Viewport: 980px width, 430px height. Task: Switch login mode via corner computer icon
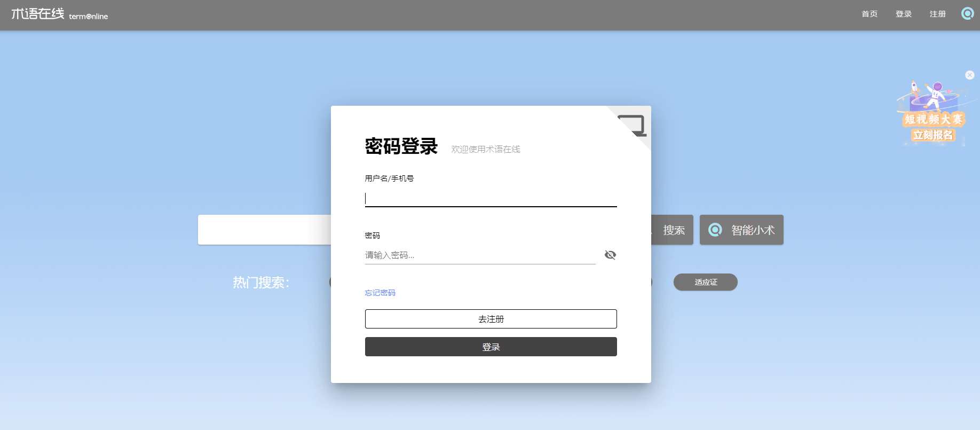633,125
